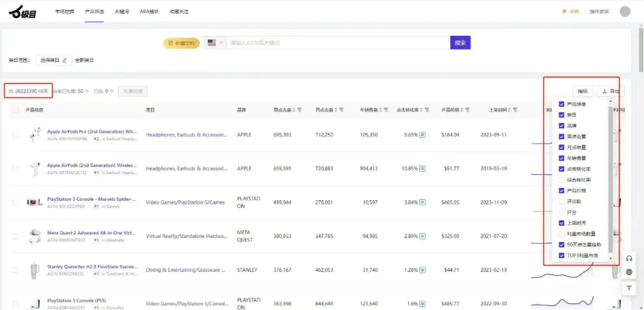Click the pencil icon in 选择类目

(x=64, y=60)
